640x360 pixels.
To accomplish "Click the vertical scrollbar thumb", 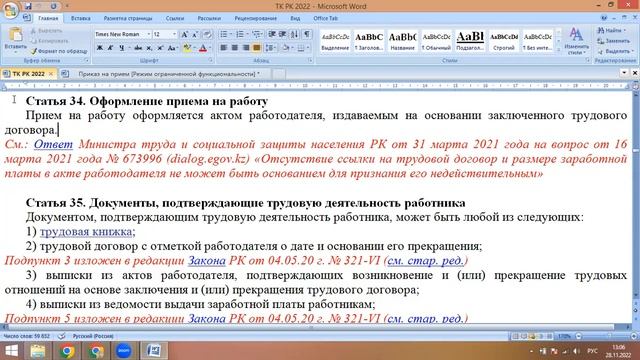I will [x=636, y=151].
